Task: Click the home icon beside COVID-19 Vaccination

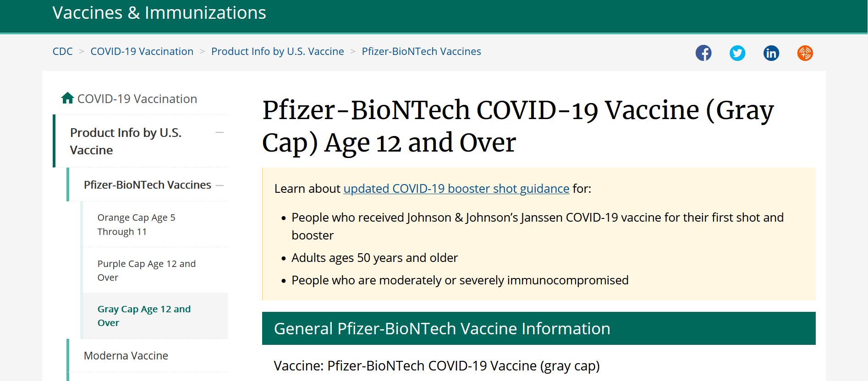Action: [67, 98]
